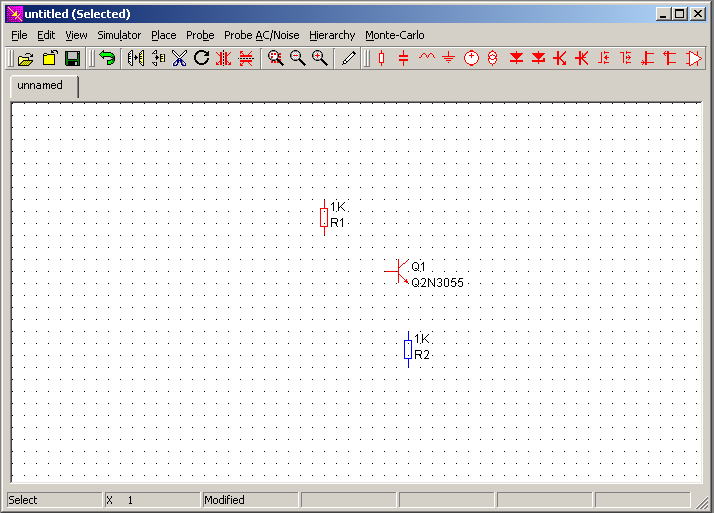Click the X 1 status field
This screenshot has width=714, height=513.
click(152, 500)
